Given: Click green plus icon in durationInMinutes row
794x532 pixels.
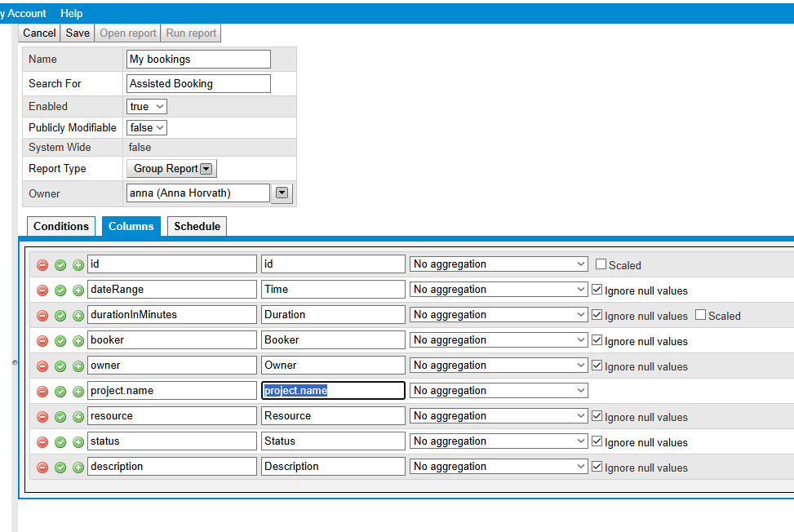Looking at the screenshot, I should [78, 316].
